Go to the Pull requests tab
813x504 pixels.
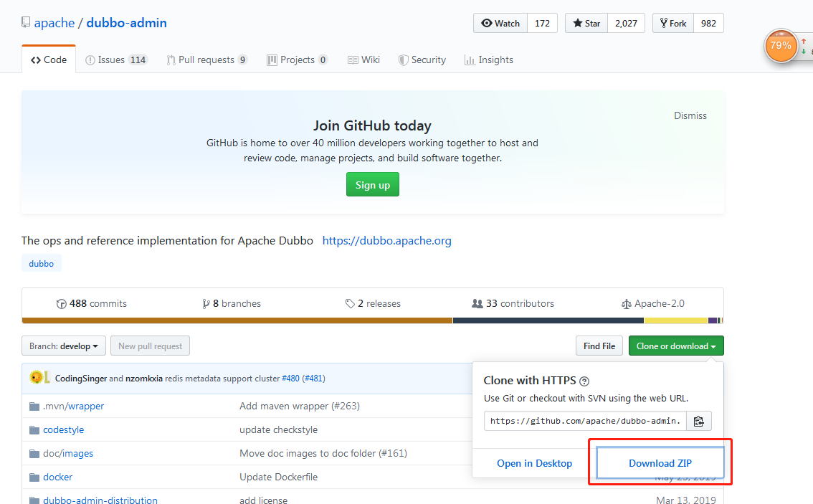tap(207, 60)
